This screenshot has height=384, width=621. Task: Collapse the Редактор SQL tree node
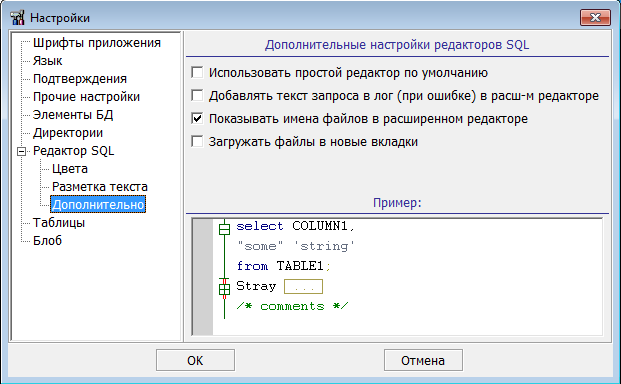[22, 151]
